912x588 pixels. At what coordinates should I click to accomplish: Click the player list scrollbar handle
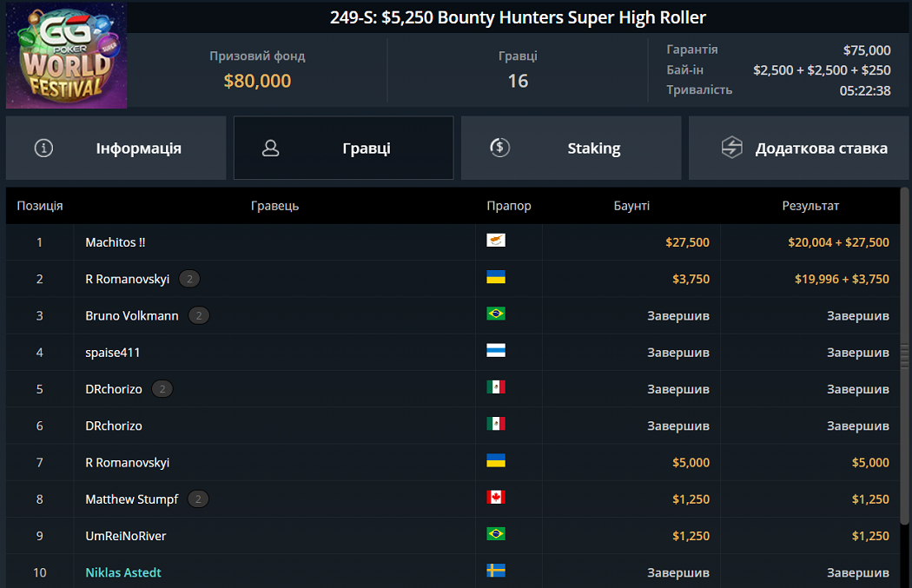(x=905, y=356)
